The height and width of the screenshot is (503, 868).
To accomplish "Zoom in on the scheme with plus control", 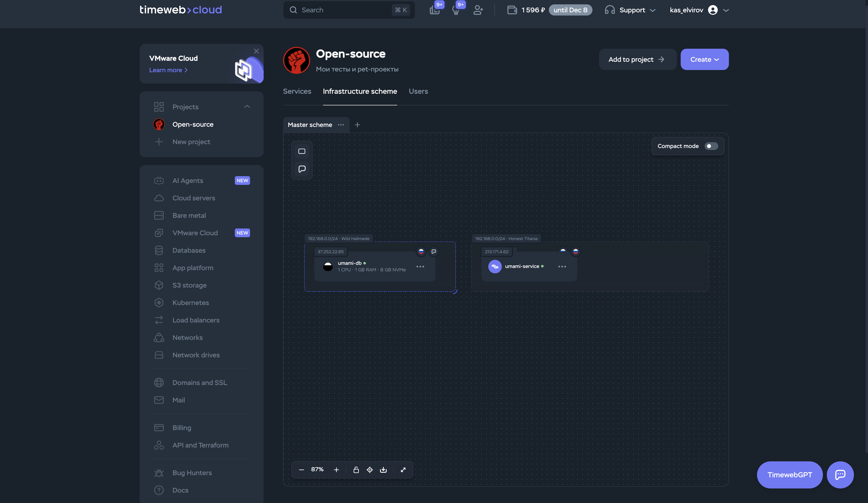I will pyautogui.click(x=336, y=470).
